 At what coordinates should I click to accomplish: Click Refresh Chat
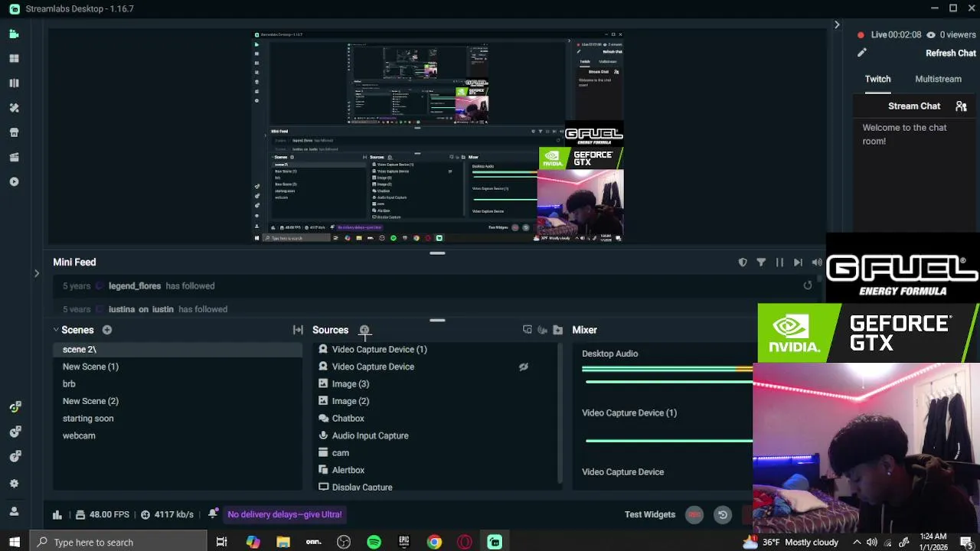pyautogui.click(x=951, y=53)
